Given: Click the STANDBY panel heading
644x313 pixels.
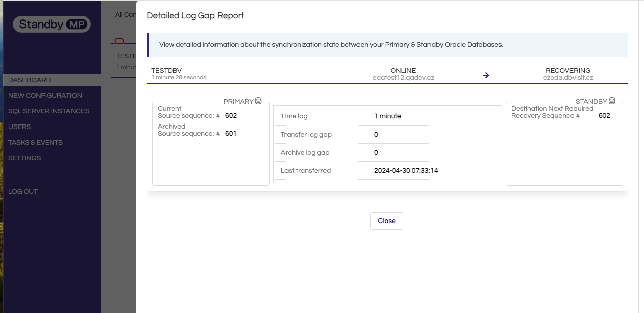Looking at the screenshot, I should click(x=591, y=102).
